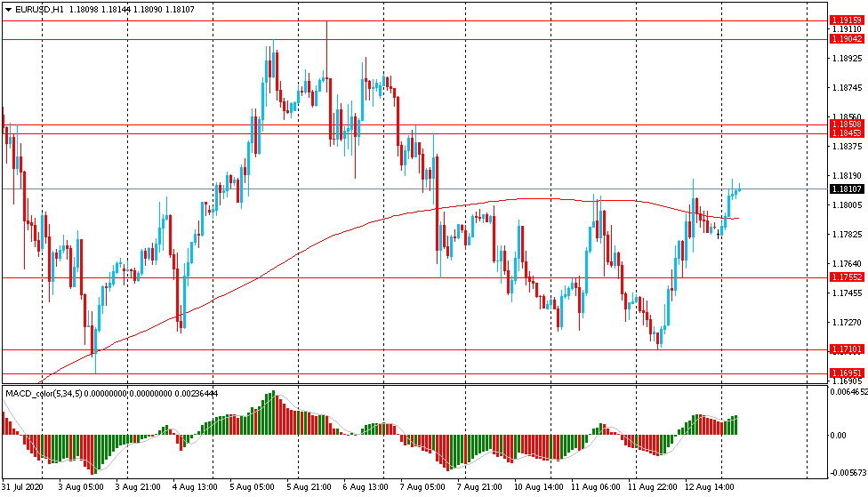Click the 5 Aug 21:00 time label
The width and height of the screenshot is (868, 497).
[x=309, y=487]
